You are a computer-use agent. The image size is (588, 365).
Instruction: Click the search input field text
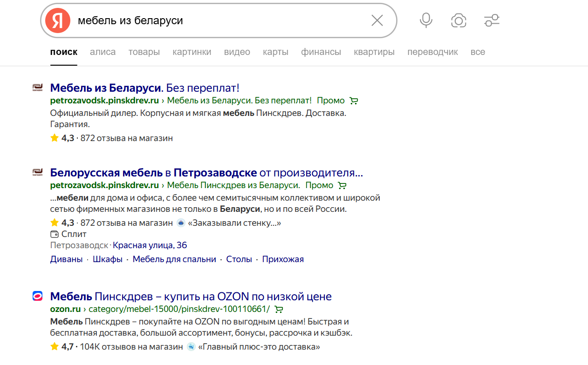click(130, 21)
